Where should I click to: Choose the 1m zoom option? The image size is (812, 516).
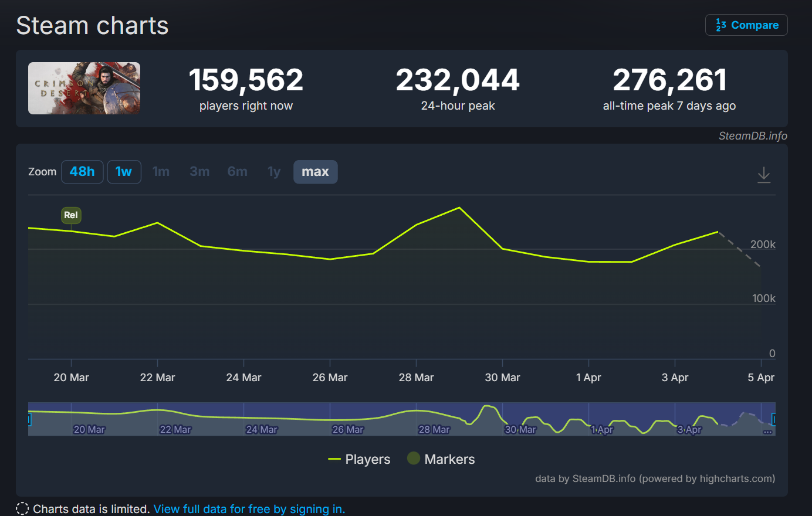[x=161, y=172]
